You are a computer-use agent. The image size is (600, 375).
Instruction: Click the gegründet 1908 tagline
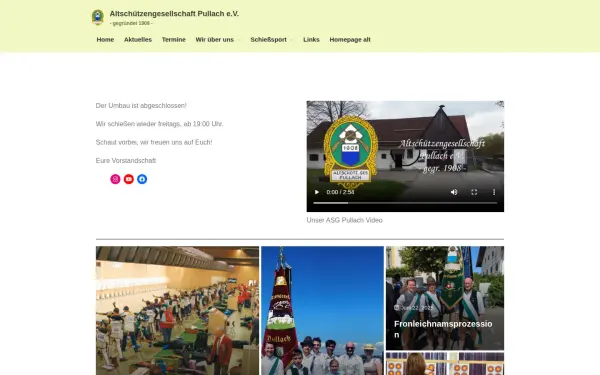[131, 23]
